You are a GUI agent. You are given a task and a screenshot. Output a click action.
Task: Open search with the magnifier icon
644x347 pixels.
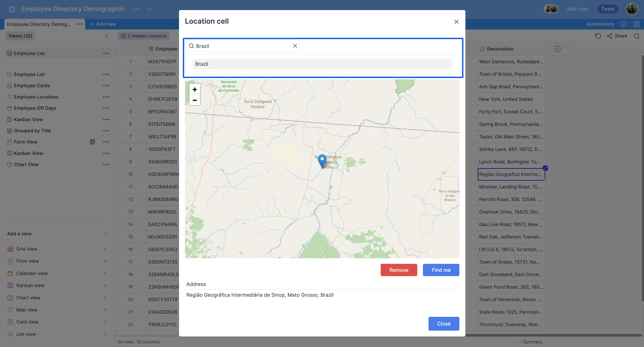(637, 36)
